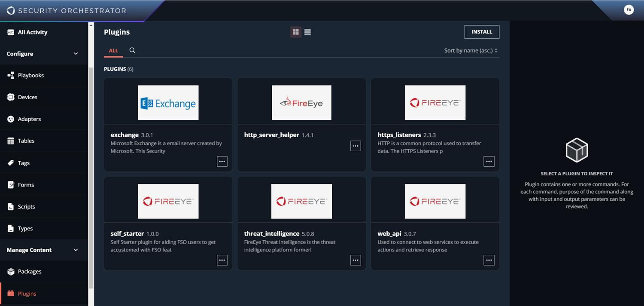Click the self_starter FireEye logo thumbnail
This screenshot has height=306, width=644.
click(x=168, y=201)
